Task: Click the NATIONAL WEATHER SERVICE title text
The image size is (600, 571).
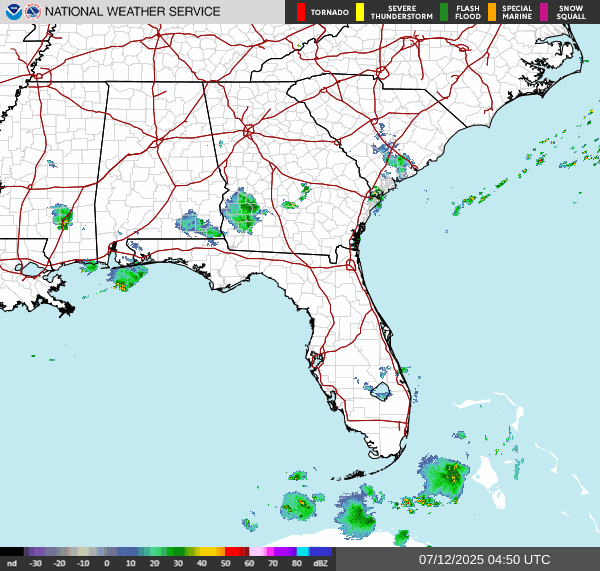Action: click(132, 12)
